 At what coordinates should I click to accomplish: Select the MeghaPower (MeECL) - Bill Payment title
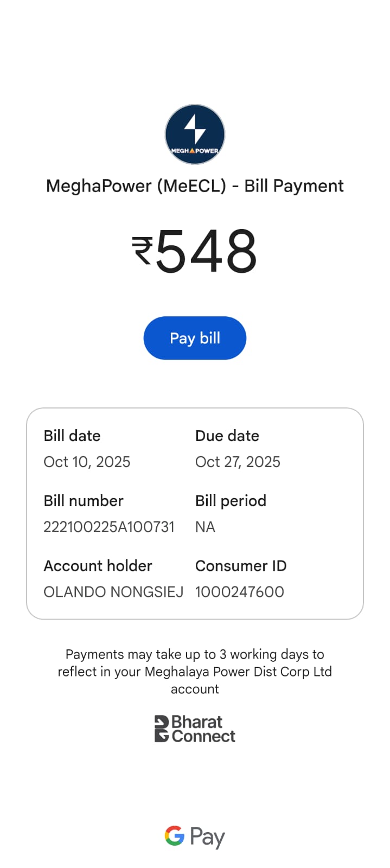point(195,186)
